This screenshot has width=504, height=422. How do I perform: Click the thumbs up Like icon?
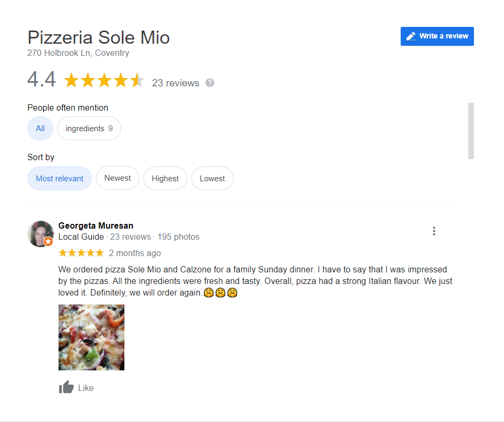click(x=66, y=387)
